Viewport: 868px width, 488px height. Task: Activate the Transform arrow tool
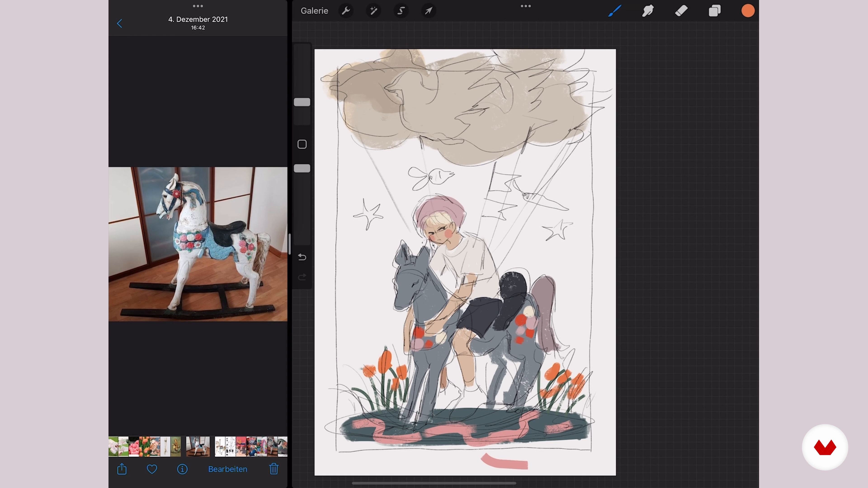429,11
